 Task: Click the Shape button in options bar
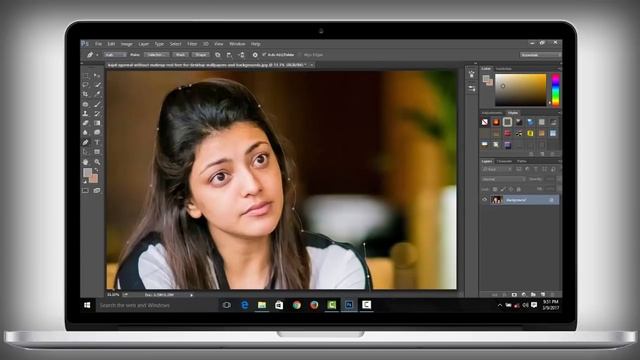tap(200, 55)
